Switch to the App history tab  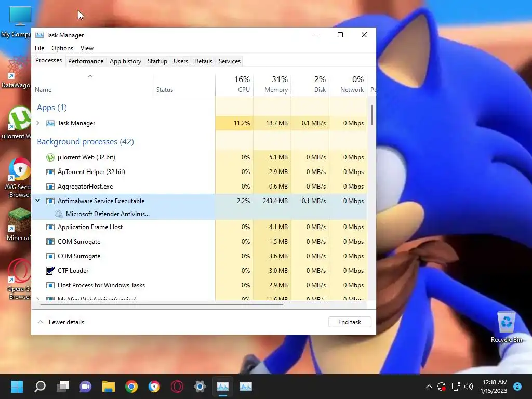point(125,61)
